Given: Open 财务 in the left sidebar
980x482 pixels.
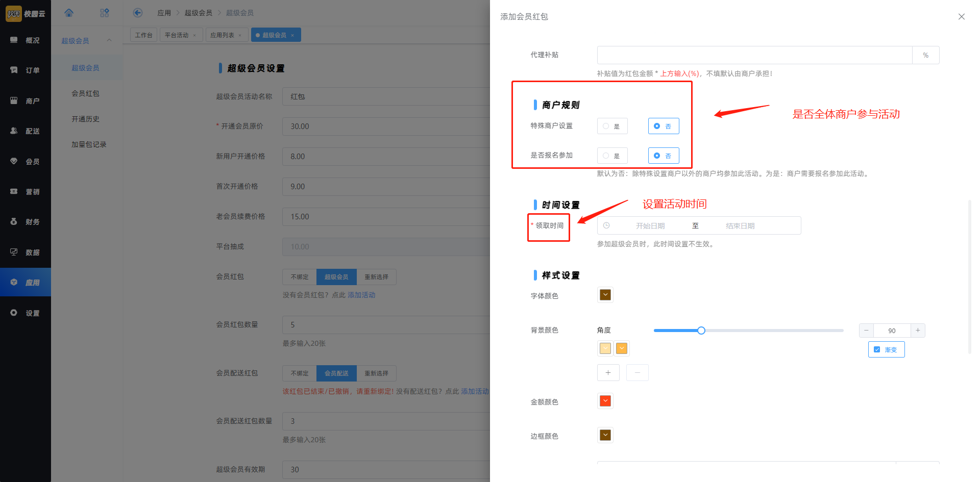Looking at the screenshot, I should pos(26,222).
